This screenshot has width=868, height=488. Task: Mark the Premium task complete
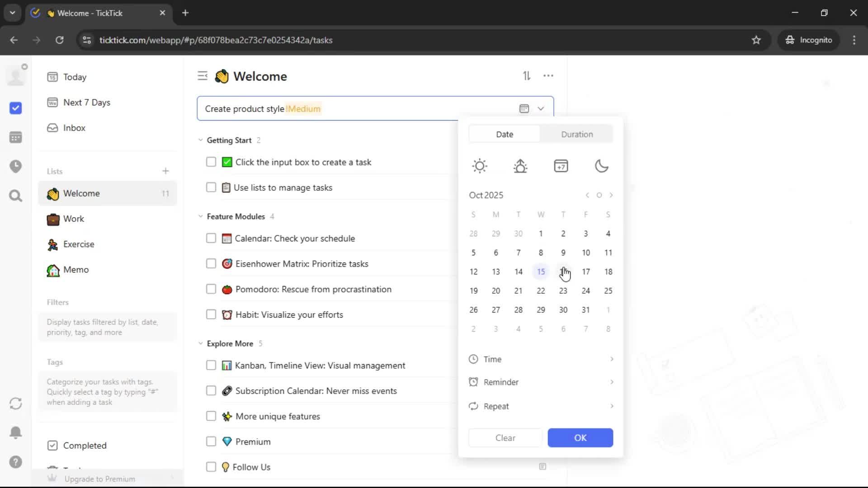[211, 441]
